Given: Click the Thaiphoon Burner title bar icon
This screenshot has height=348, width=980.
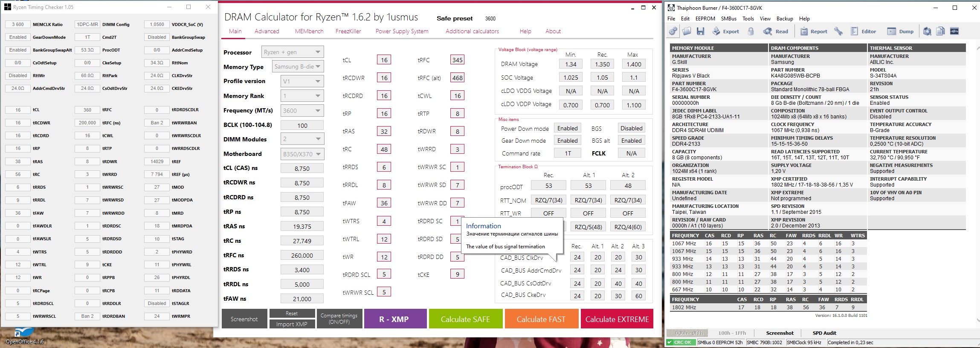Looking at the screenshot, I should (x=671, y=8).
